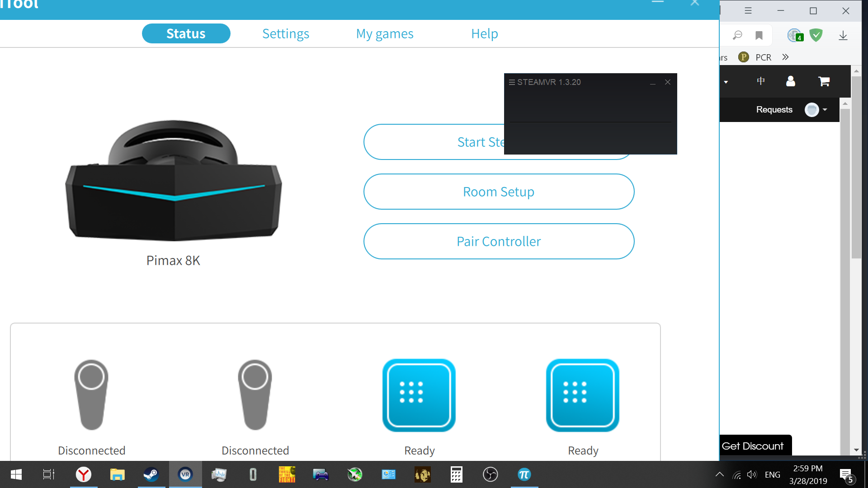Open OBS Studio from the taskbar
The width and height of the screenshot is (868, 488).
tap(491, 474)
